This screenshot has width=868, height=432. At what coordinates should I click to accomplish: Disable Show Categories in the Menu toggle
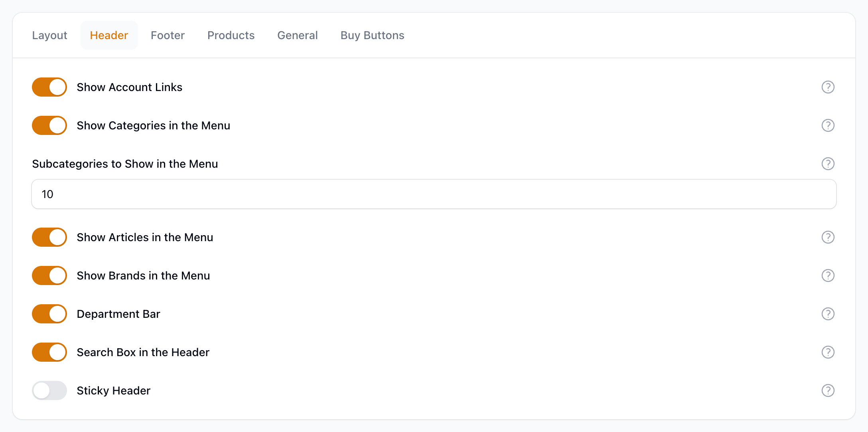tap(49, 125)
